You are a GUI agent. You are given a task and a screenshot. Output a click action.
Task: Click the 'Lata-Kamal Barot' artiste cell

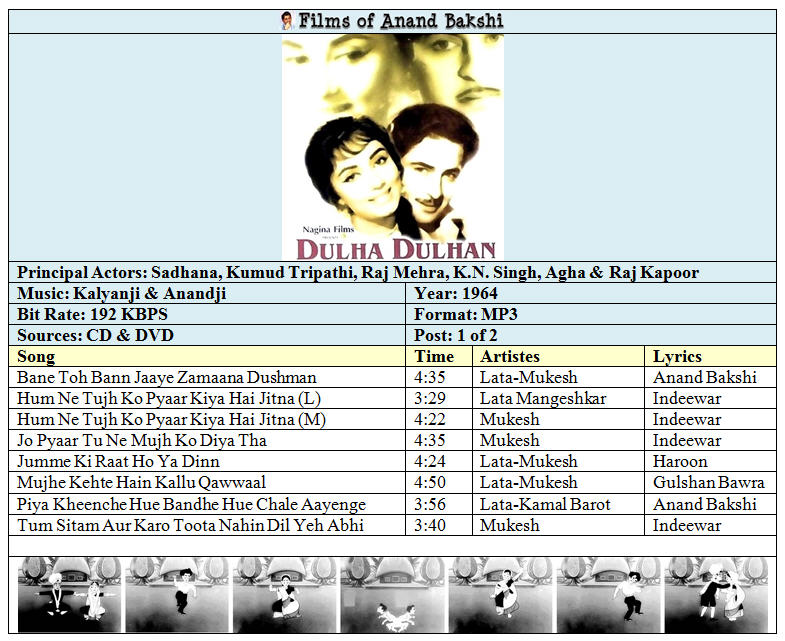(558, 505)
